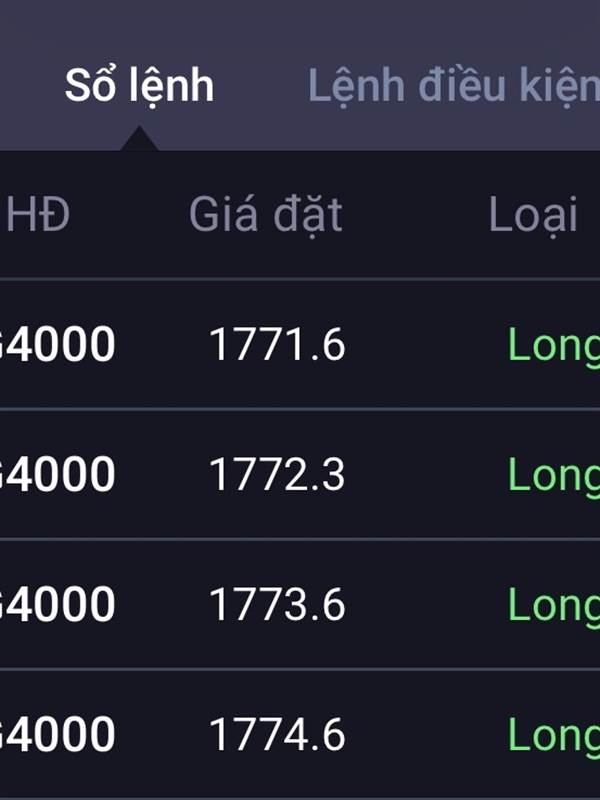Open the contract code beside price 1772.3
600x800 pixels.
58,475
